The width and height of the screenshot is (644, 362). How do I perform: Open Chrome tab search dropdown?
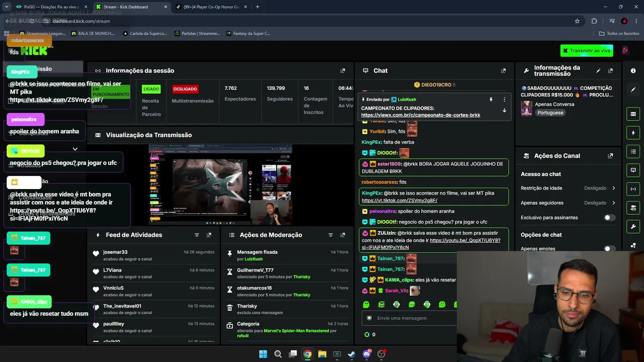[7, 7]
